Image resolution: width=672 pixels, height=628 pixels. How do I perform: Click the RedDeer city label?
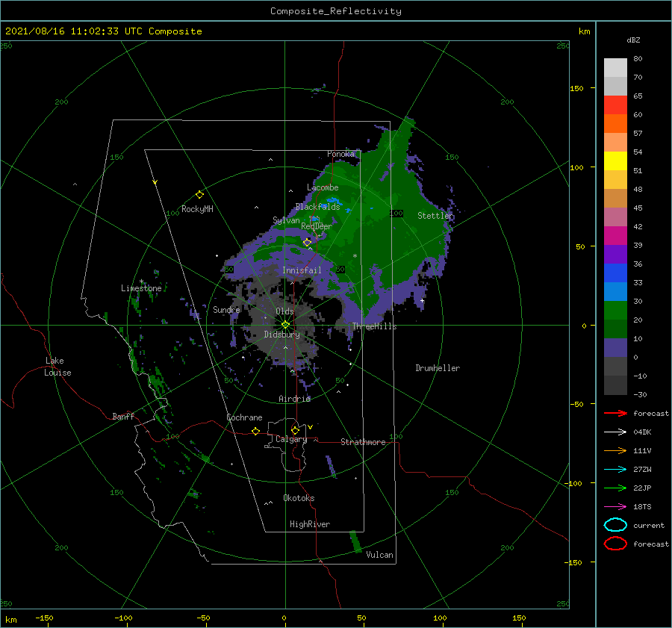317,226
